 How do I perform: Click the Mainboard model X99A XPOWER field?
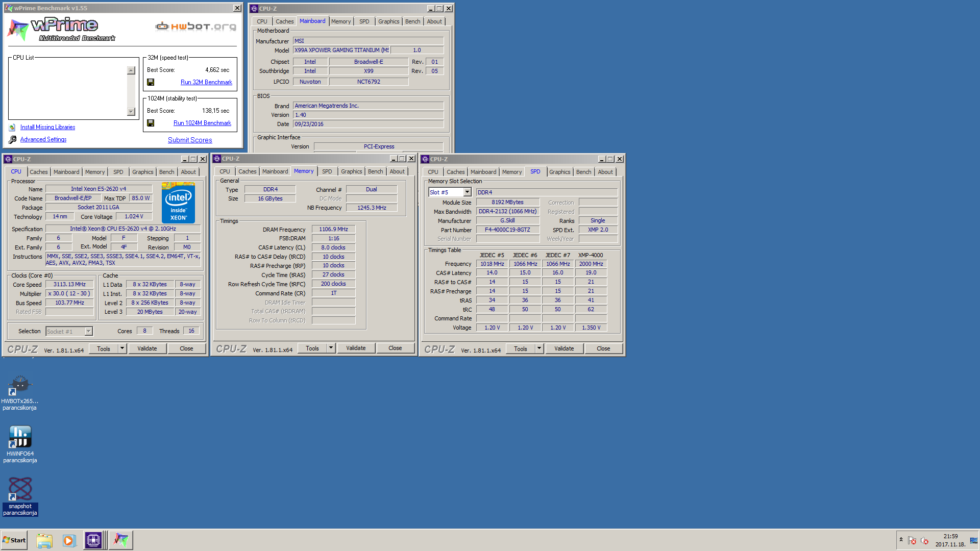[341, 50]
